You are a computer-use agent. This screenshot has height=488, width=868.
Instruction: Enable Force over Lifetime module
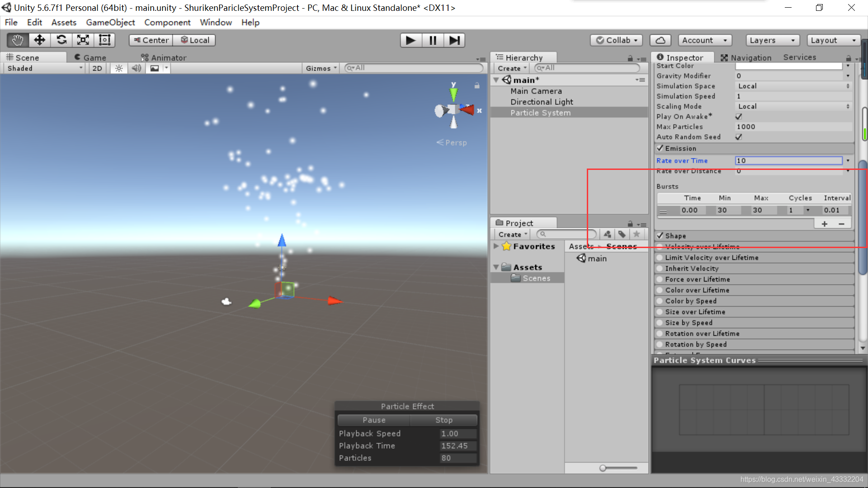coord(660,279)
